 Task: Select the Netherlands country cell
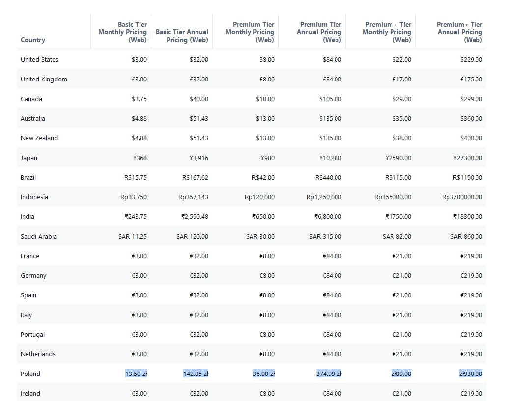tap(38, 354)
